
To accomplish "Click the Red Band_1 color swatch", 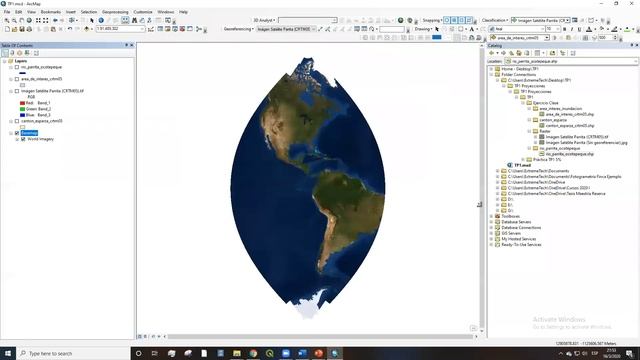I will (x=22, y=103).
